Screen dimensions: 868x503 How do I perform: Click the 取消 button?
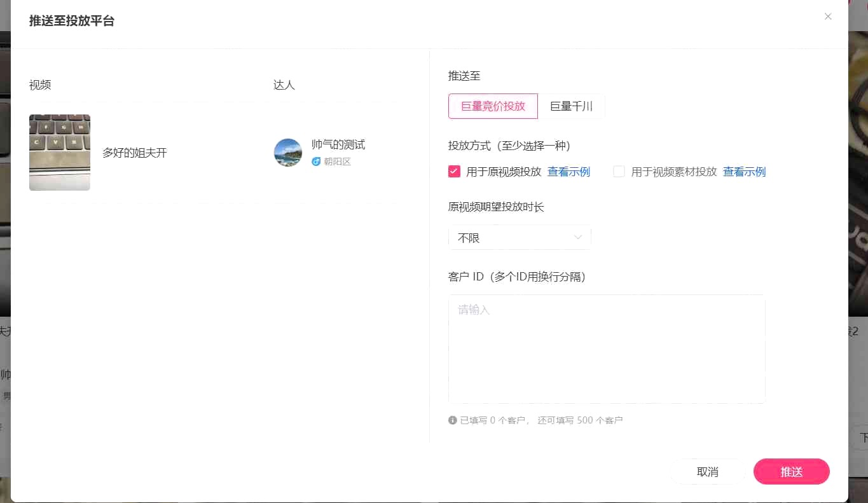[707, 472]
